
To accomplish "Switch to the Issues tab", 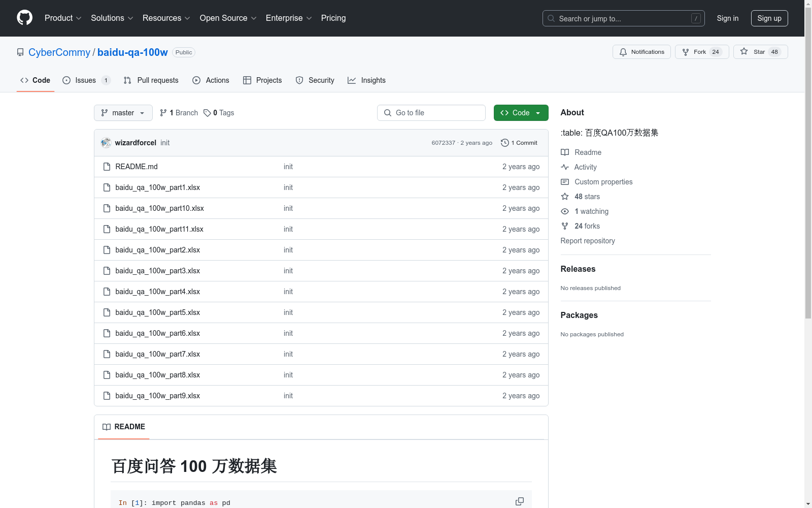I will [86, 80].
